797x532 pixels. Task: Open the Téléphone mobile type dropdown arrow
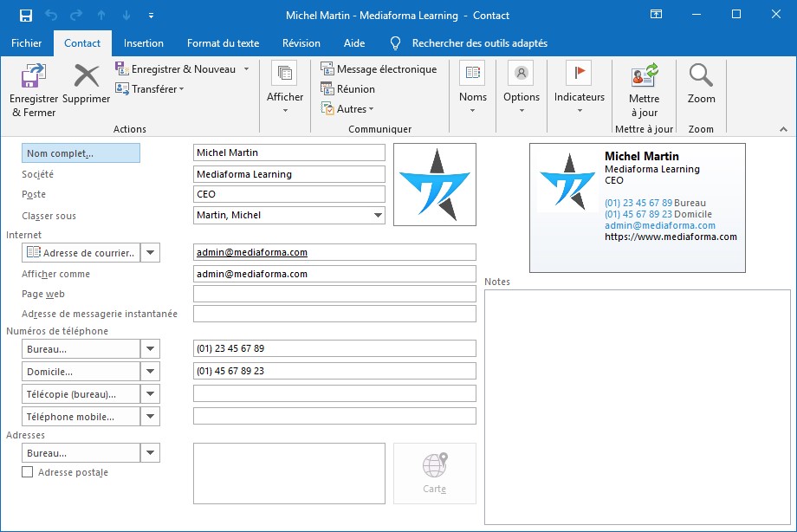[151, 417]
